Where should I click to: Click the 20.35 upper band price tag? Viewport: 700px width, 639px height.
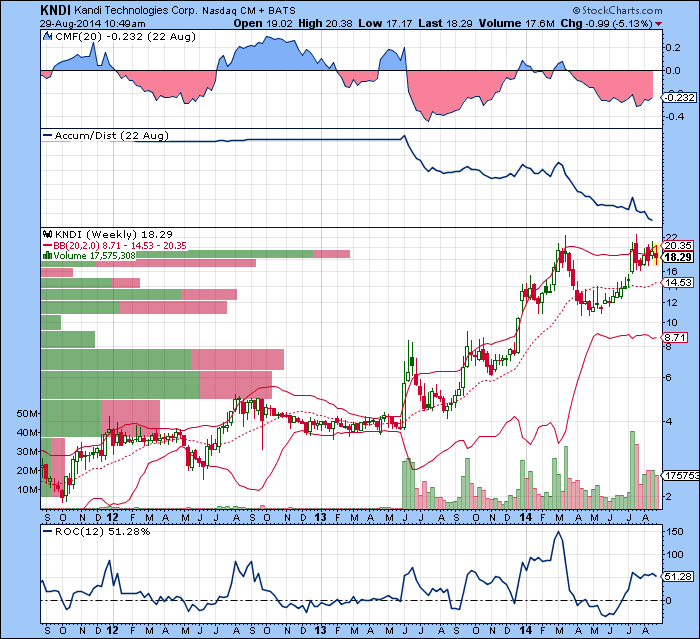[x=678, y=246]
